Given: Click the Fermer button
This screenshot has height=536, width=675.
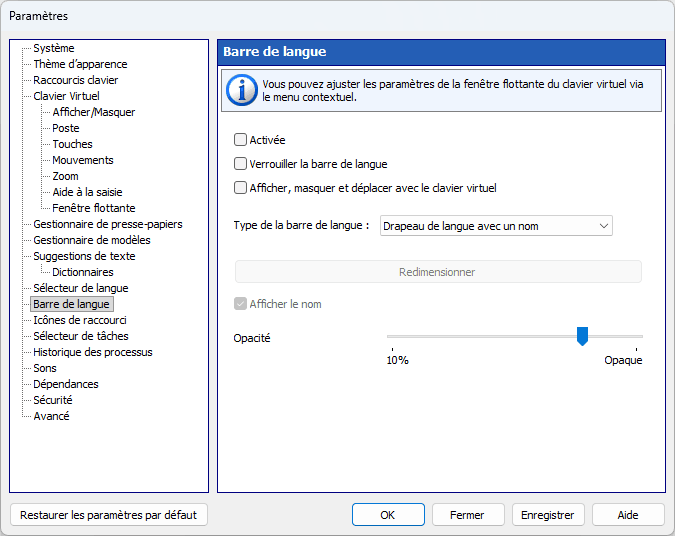Looking at the screenshot, I should tap(468, 515).
